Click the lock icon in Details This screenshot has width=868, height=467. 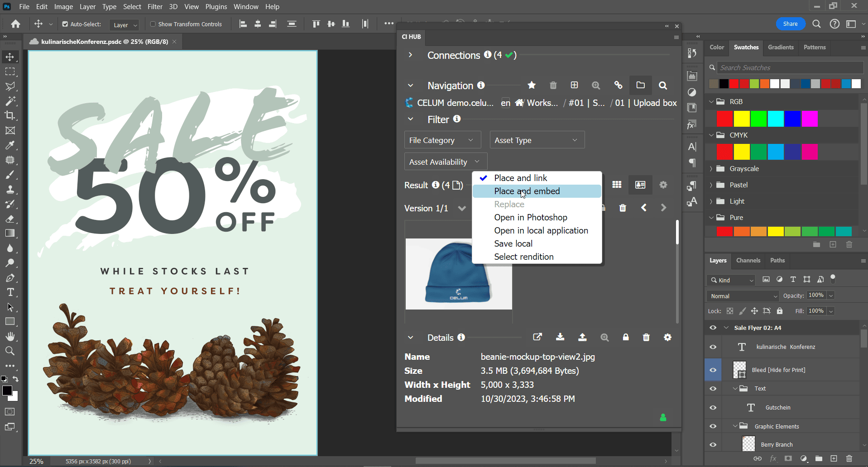[626, 338]
